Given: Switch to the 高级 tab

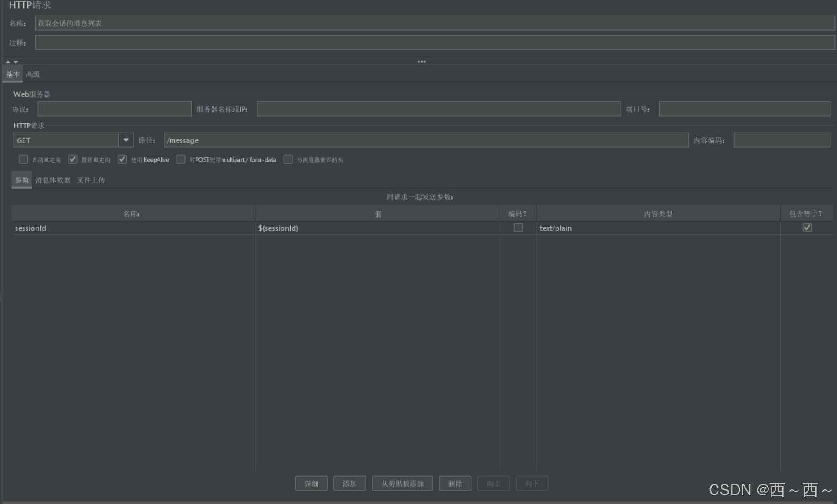Looking at the screenshot, I should pos(33,74).
